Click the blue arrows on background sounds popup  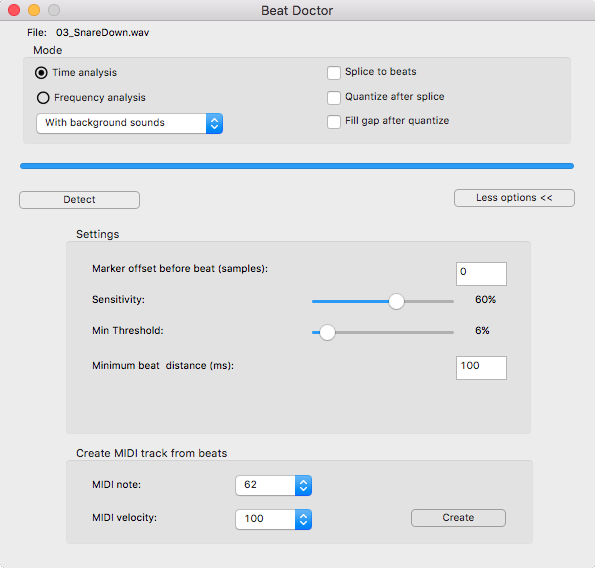pyautogui.click(x=214, y=123)
